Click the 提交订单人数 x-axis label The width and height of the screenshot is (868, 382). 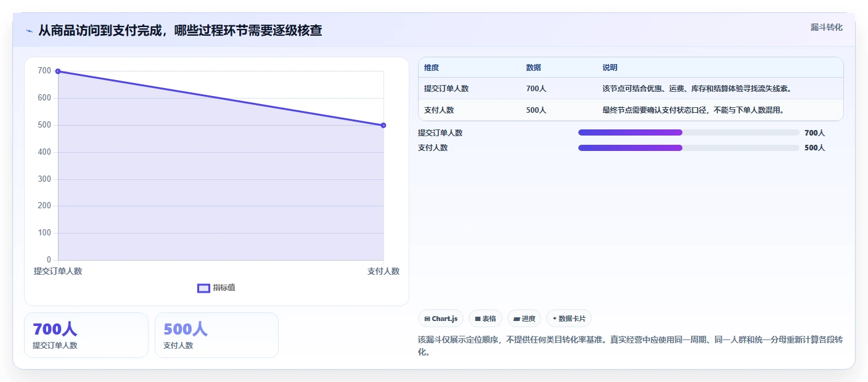(58, 271)
